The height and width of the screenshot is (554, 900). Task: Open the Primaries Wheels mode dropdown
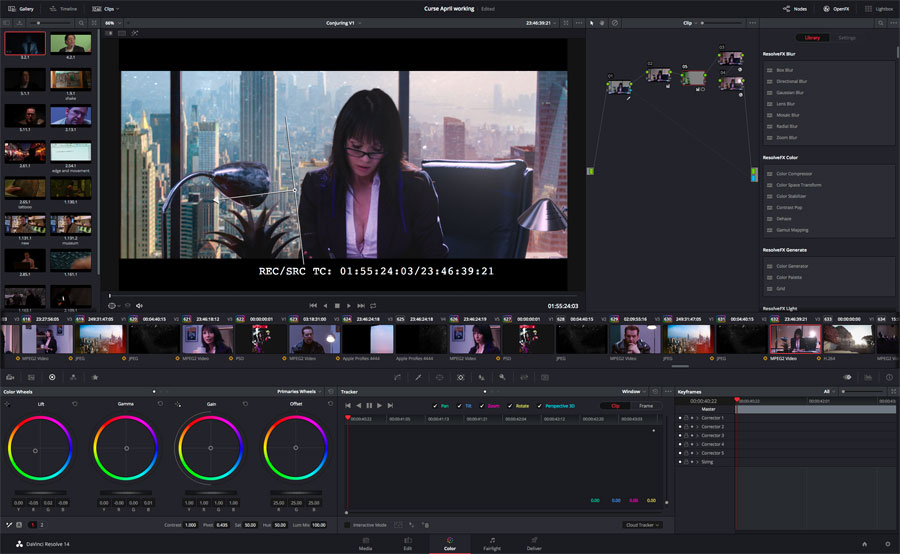tap(299, 392)
